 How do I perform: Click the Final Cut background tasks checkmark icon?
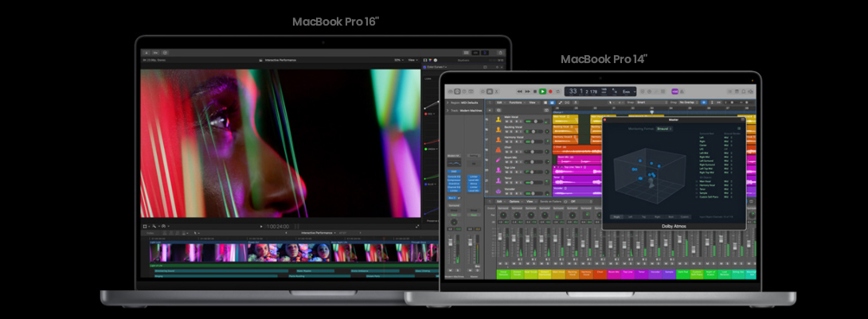point(165,52)
